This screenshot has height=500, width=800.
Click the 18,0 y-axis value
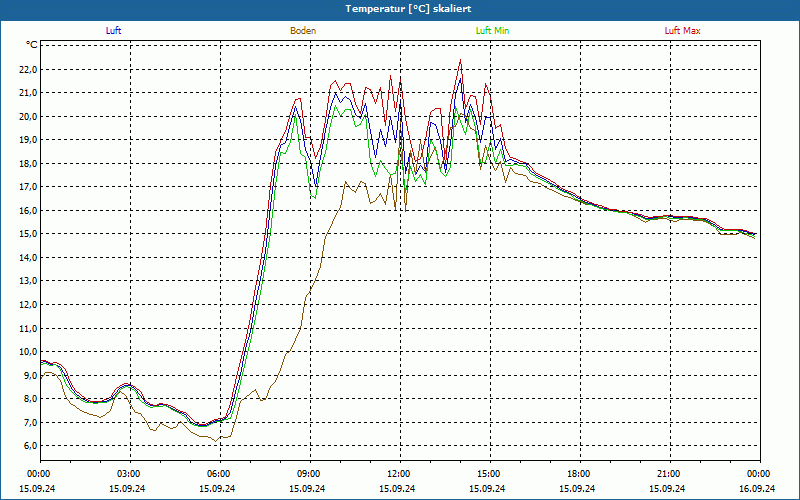[x=28, y=164]
